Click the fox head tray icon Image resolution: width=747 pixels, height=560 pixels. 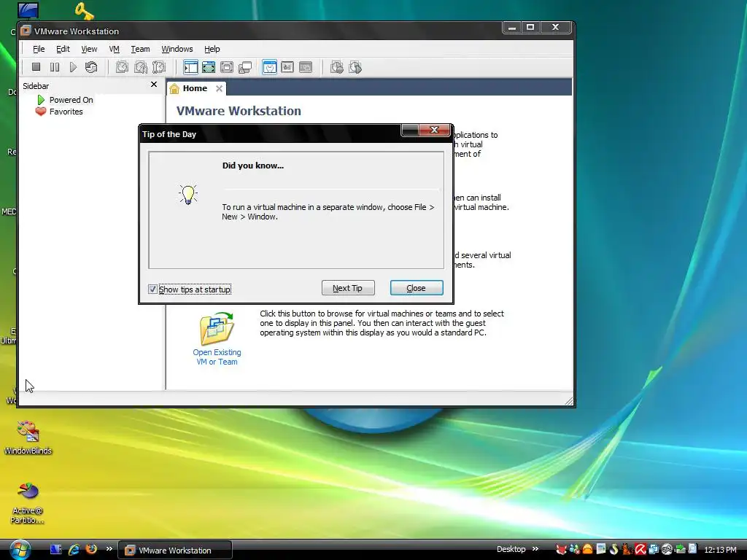pos(561,549)
